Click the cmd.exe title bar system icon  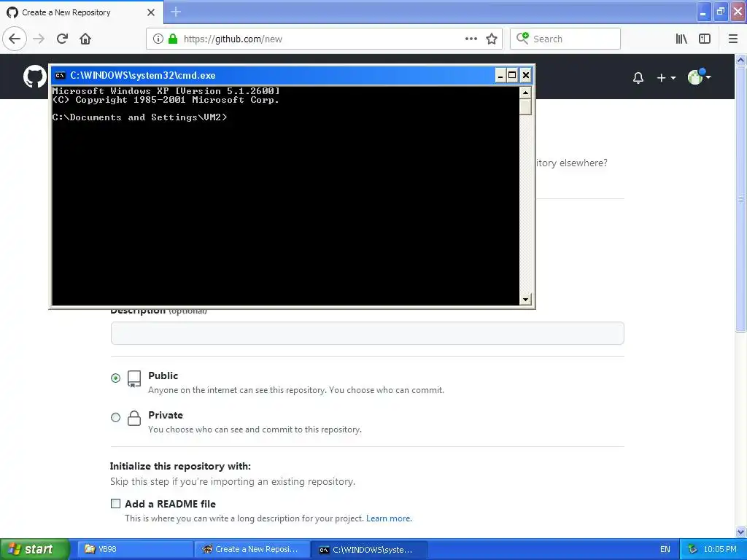(x=60, y=75)
